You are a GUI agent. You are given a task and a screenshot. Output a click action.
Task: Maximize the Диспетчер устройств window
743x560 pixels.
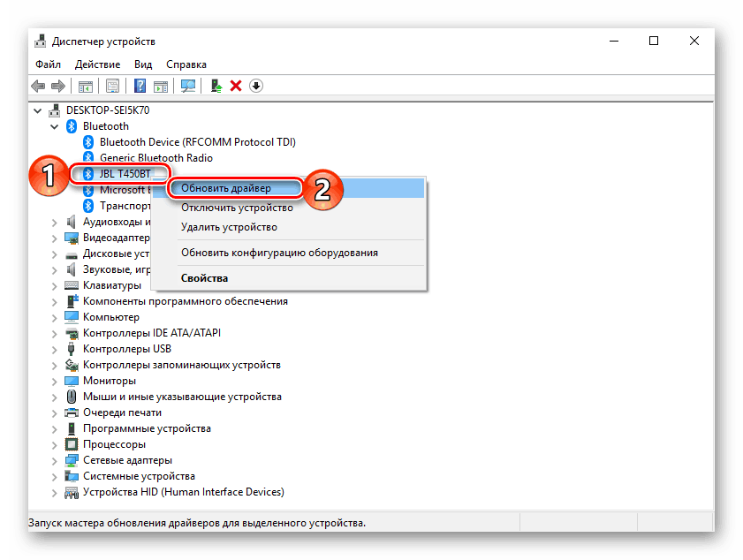[x=654, y=42]
